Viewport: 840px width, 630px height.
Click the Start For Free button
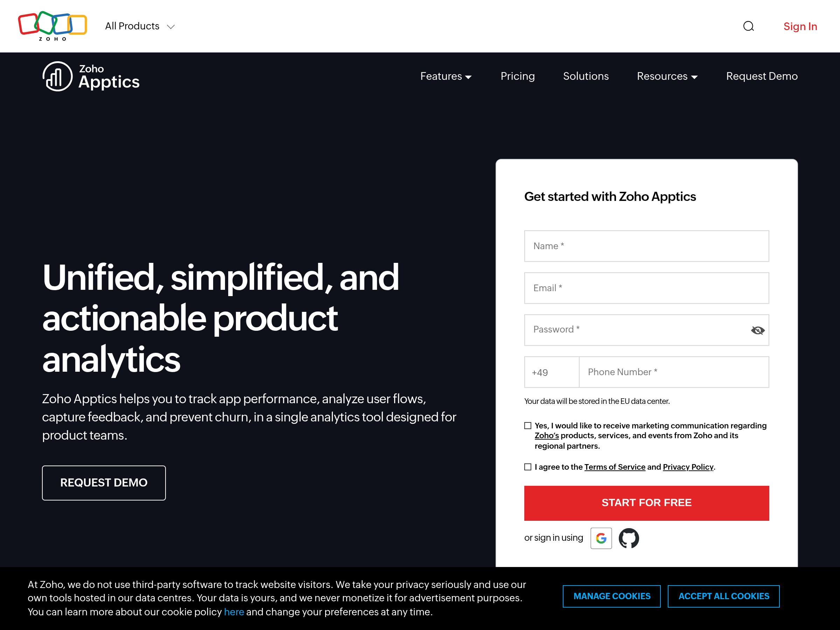click(x=646, y=503)
